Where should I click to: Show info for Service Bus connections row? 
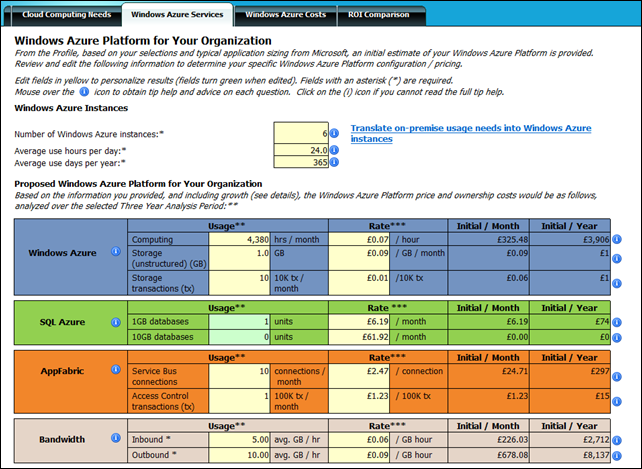point(617,377)
